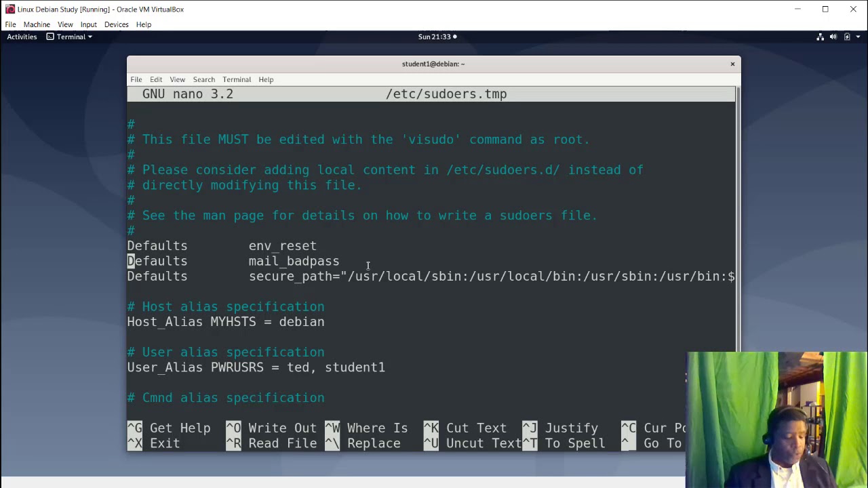Click the terminal vertical scrollbar

click(738, 267)
